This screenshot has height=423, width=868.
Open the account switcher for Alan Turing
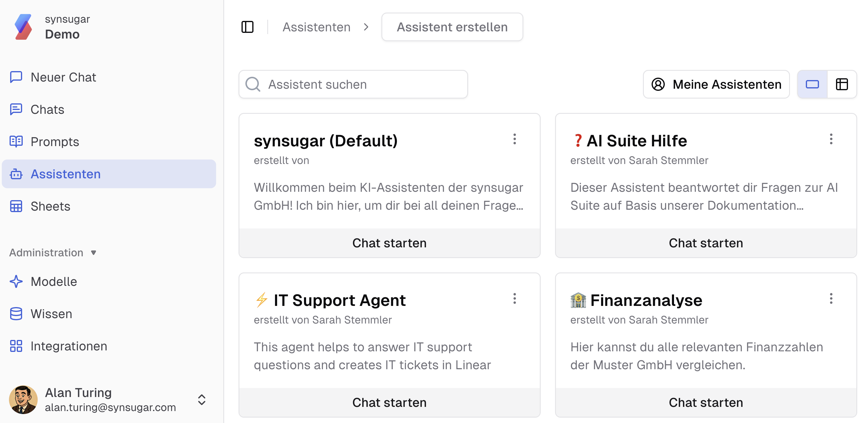[201, 400]
